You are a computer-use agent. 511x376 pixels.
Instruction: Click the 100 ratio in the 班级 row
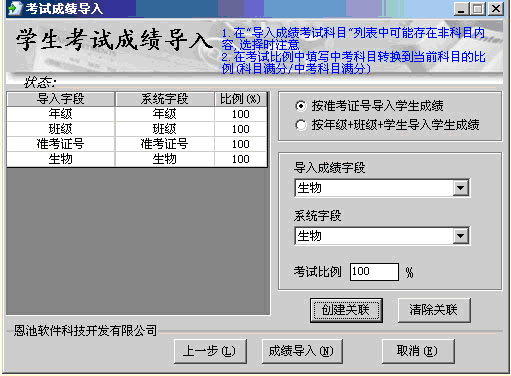click(x=240, y=129)
